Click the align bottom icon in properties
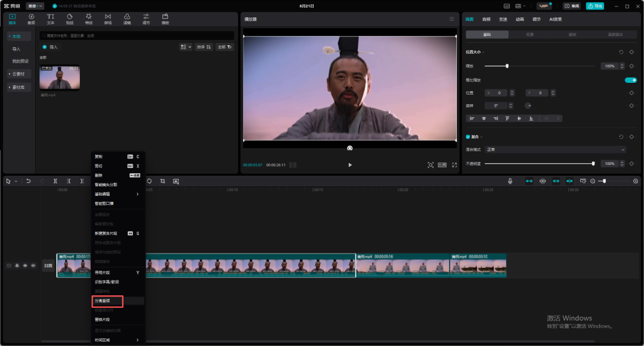Image resolution: width=644 pixels, height=346 pixels. 531,119
